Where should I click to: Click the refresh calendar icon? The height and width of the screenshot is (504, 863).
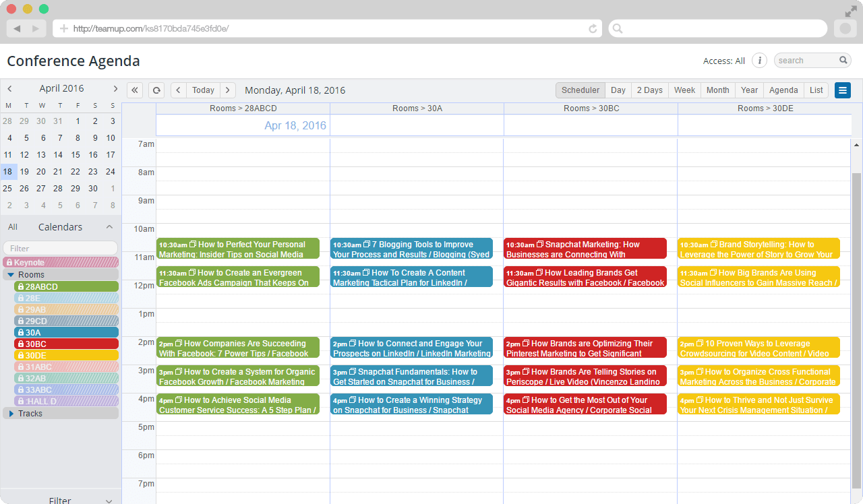click(156, 90)
